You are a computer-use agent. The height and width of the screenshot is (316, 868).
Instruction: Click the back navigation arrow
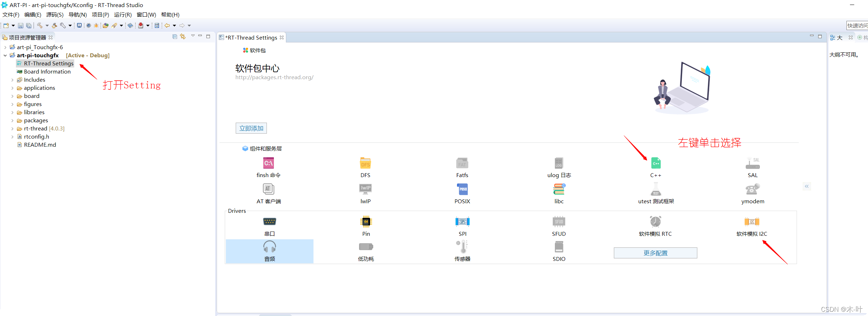coord(167,25)
